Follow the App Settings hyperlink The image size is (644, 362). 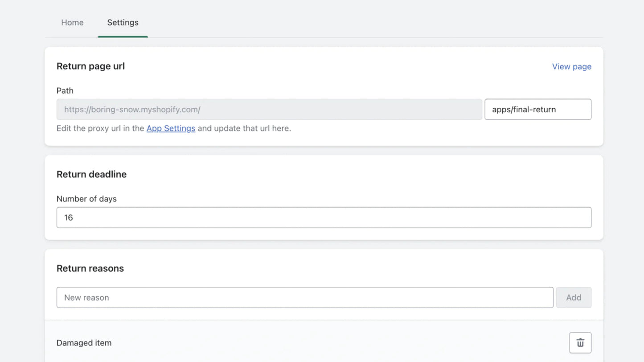click(171, 128)
